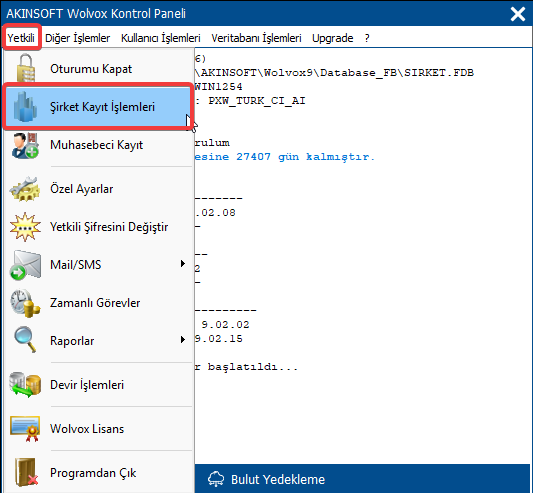Click the magnifying glass Raporlar icon
Screen dimensions: 533x493
coord(25,339)
